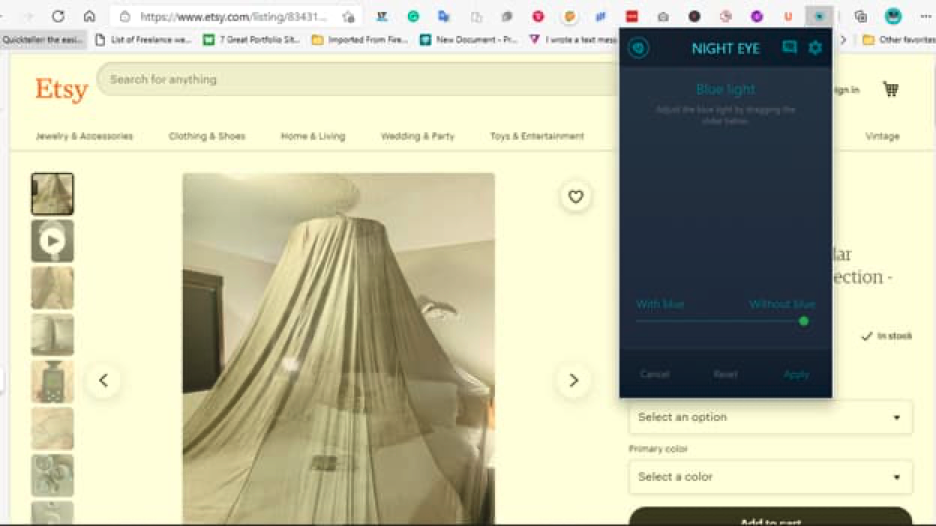
Task: Open 'Imported From Fire...' bookmarks folder
Action: (360, 39)
